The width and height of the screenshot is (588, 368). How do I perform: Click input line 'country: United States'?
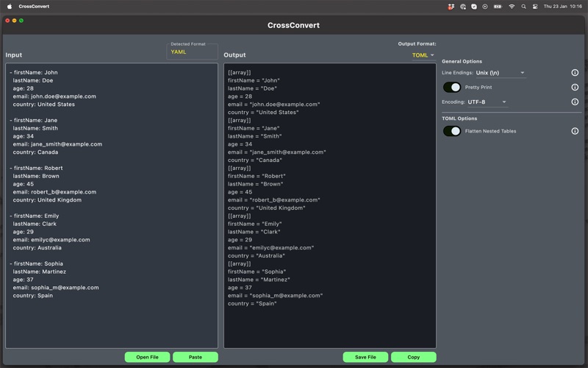tap(44, 105)
